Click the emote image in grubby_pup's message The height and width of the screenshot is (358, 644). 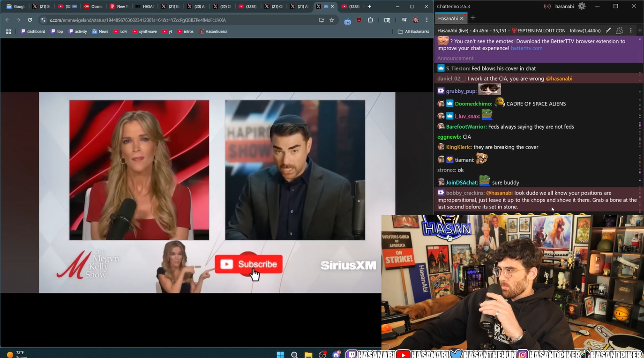click(489, 89)
